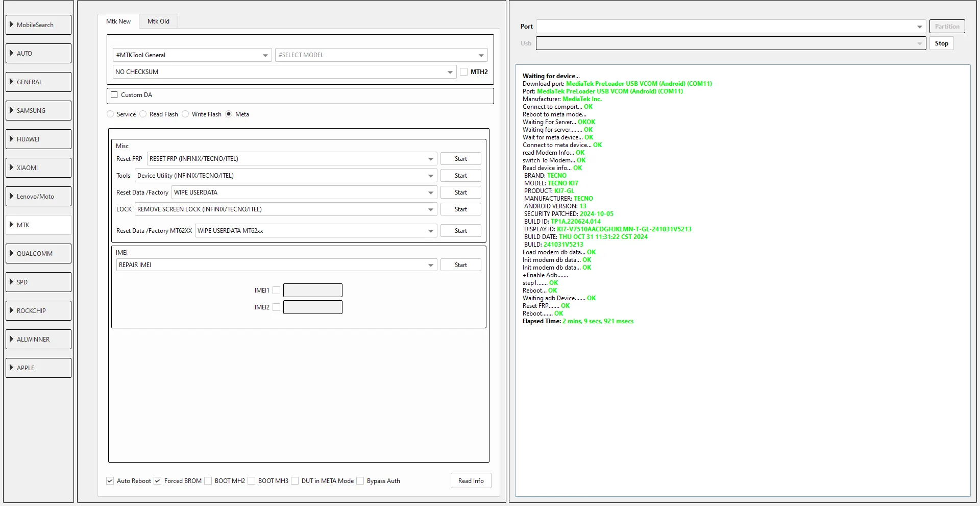Expand the SAMSUNG sidebar section

click(x=38, y=111)
